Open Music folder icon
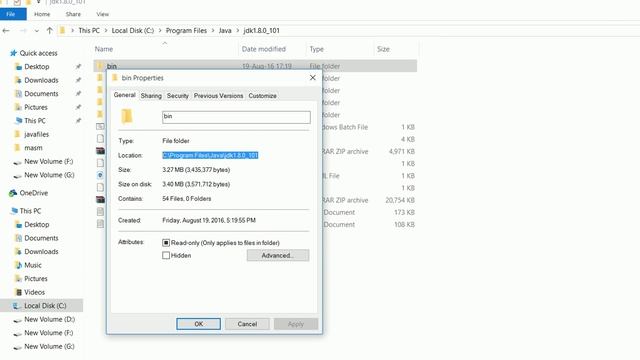640x360 pixels. click(18, 265)
